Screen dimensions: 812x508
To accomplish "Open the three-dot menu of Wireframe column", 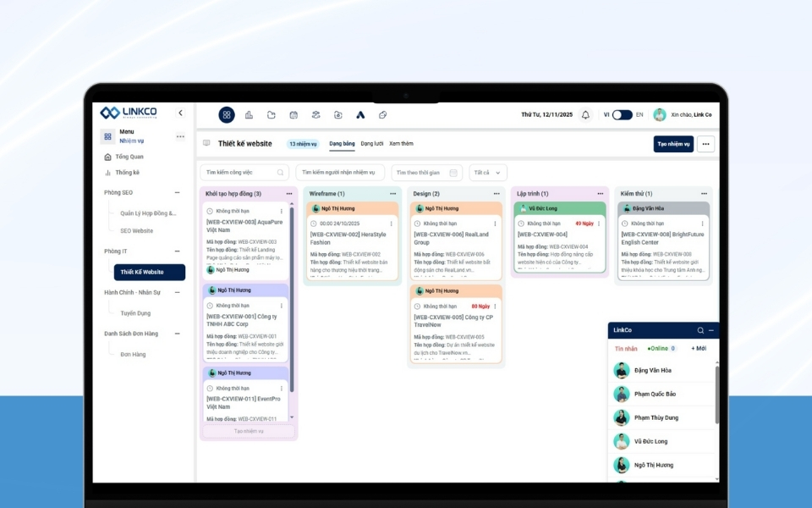I will 392,194.
